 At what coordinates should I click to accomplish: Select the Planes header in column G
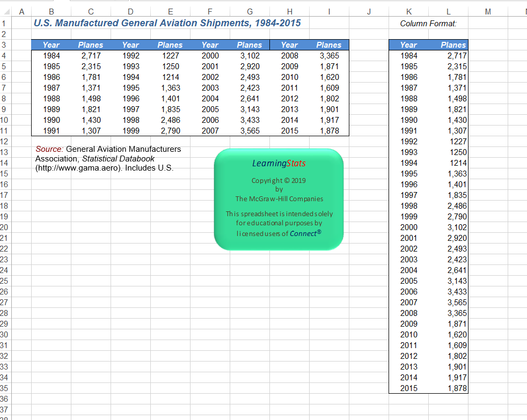click(250, 45)
